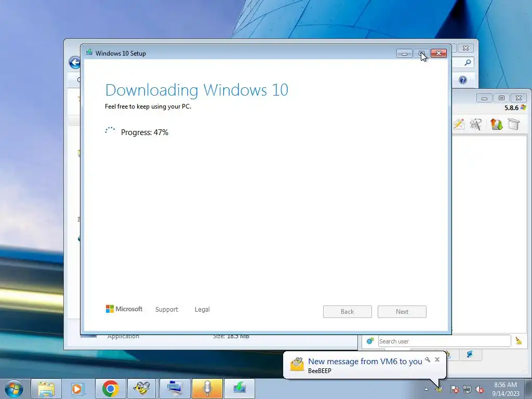The height and width of the screenshot is (399, 532).
Task: Click BeeBEEP pencil envelope compose icon
Action: pyautogui.click(x=459, y=124)
